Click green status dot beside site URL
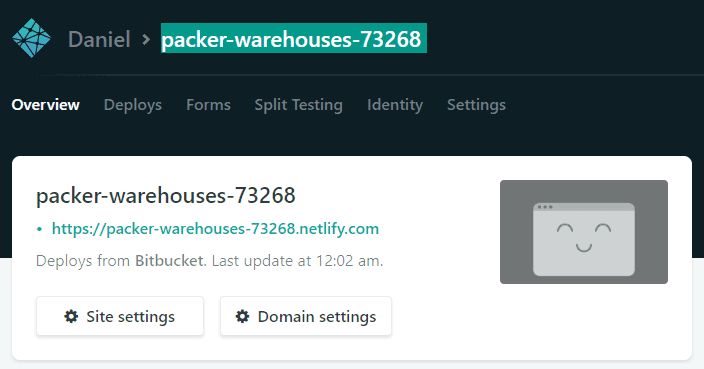 point(40,229)
